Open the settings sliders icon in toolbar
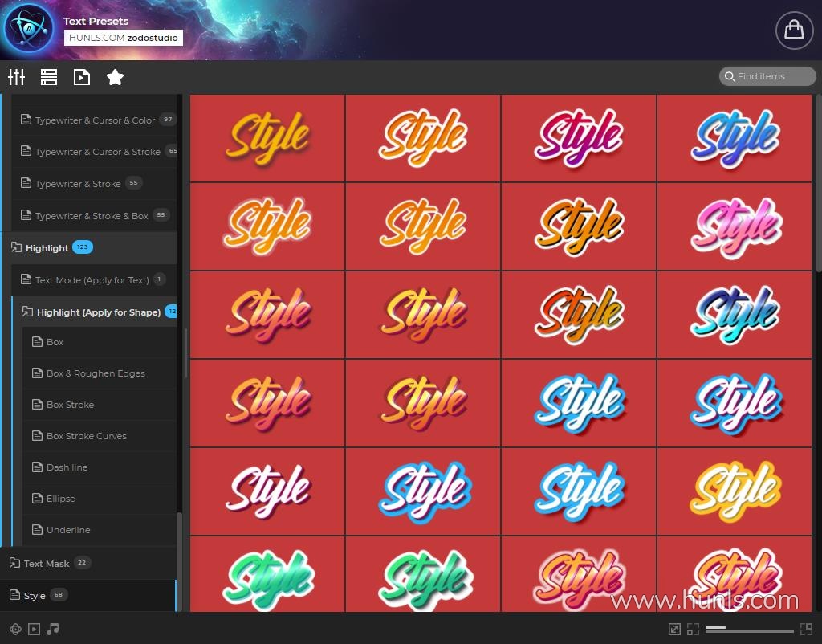Image resolution: width=822 pixels, height=644 pixels. click(x=16, y=77)
